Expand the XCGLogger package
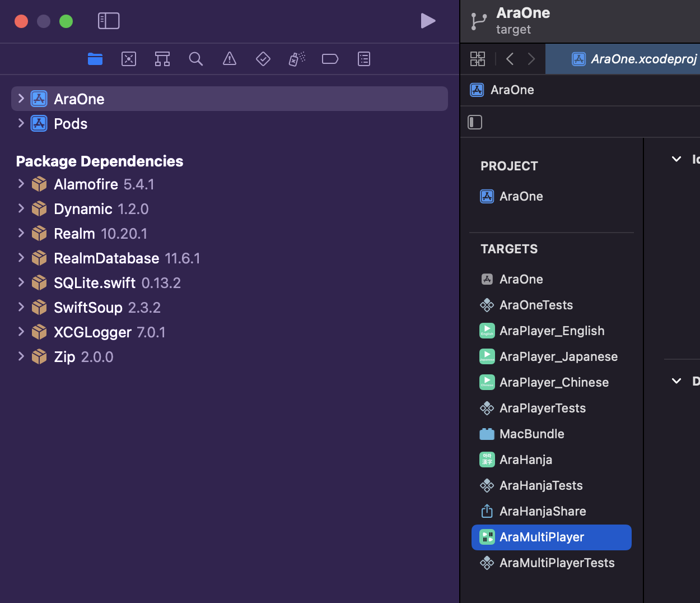 21,332
